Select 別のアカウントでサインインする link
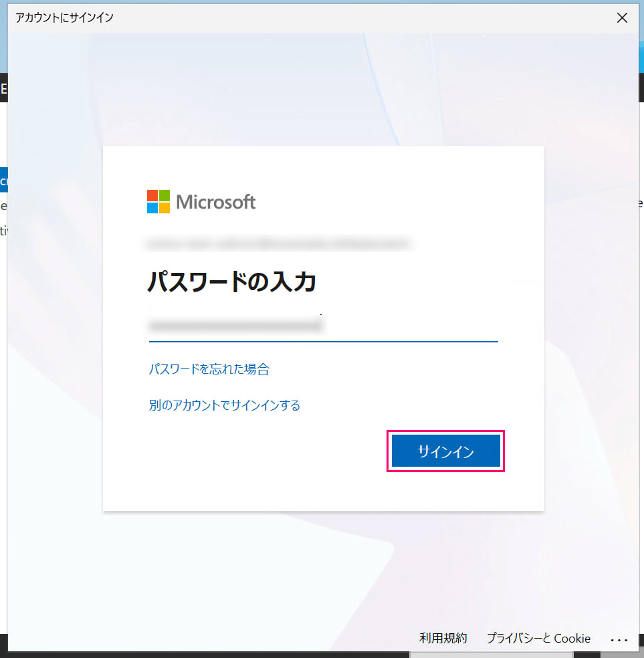The image size is (644, 658). (x=225, y=405)
